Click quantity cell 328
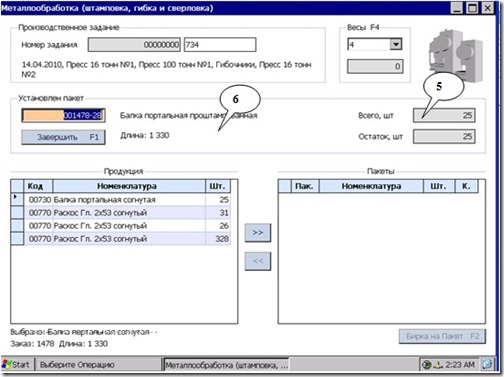The width and height of the screenshot is (504, 377). 218,239
